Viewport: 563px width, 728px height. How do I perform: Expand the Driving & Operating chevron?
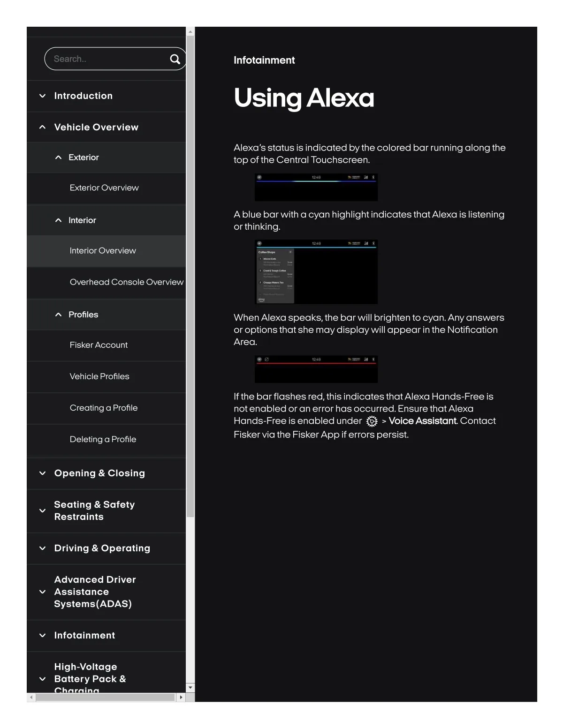point(43,548)
